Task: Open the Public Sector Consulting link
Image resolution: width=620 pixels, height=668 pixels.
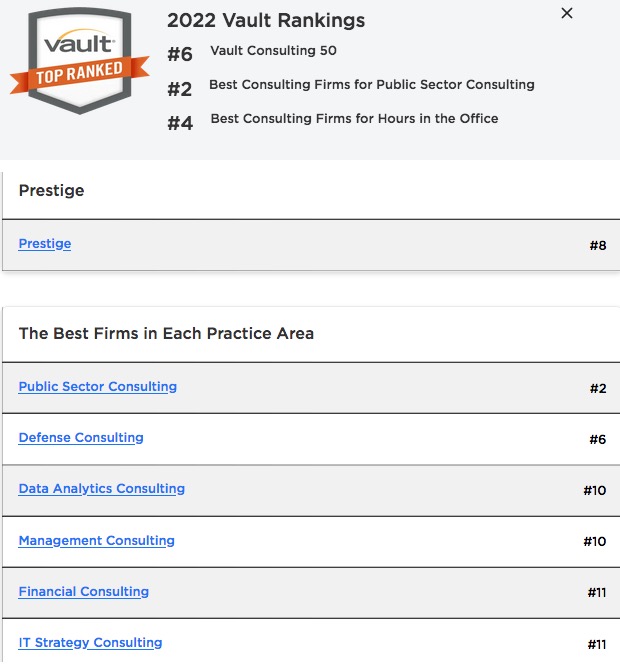Action: point(98,386)
